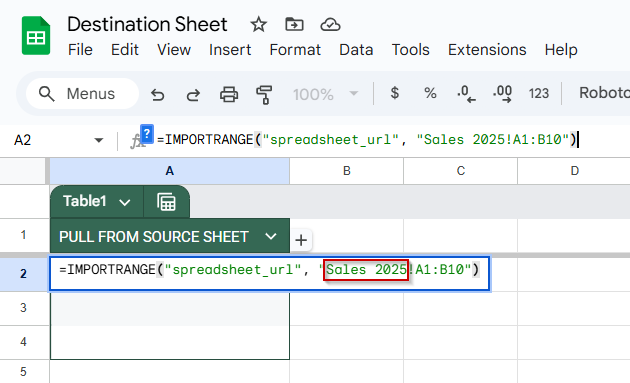Click the Menus search box
The image size is (630, 383).
click(x=83, y=94)
